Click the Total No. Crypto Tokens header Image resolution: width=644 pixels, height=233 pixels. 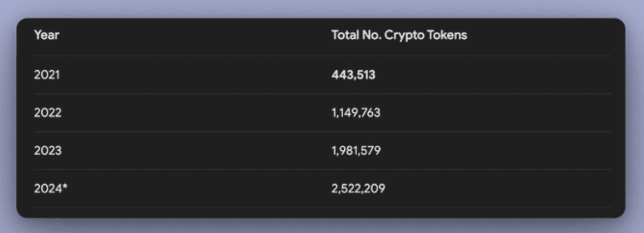pos(399,35)
